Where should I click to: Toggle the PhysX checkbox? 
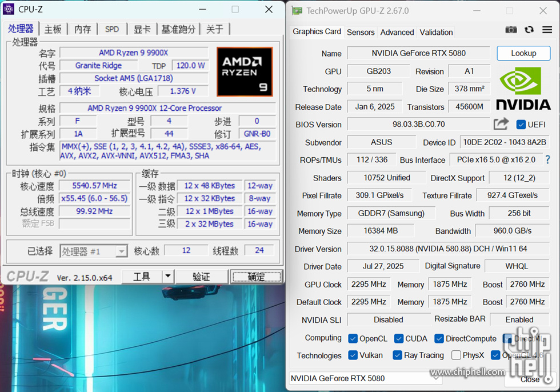click(456, 355)
